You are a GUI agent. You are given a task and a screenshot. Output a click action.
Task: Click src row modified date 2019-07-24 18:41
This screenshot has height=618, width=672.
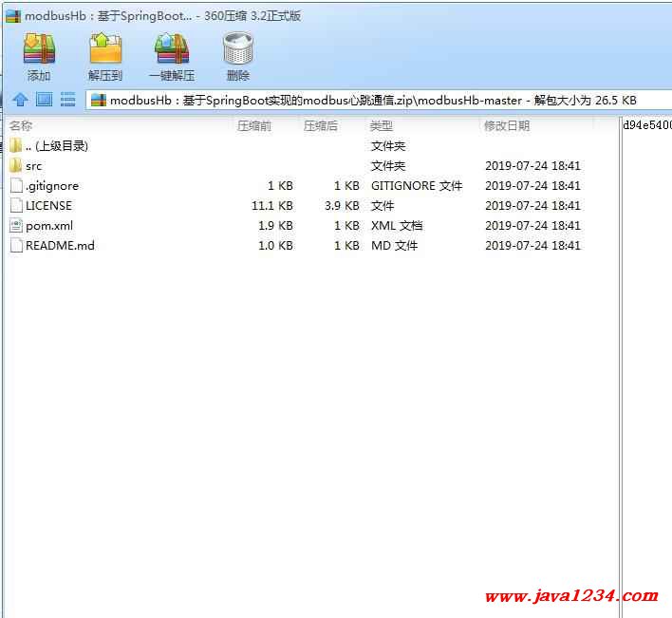532,166
